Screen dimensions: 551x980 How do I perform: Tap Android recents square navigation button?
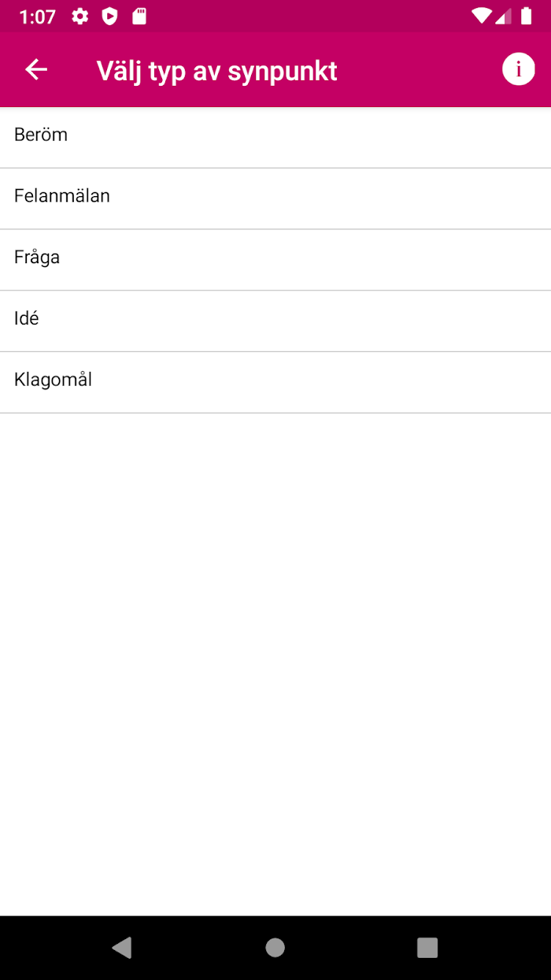427,947
